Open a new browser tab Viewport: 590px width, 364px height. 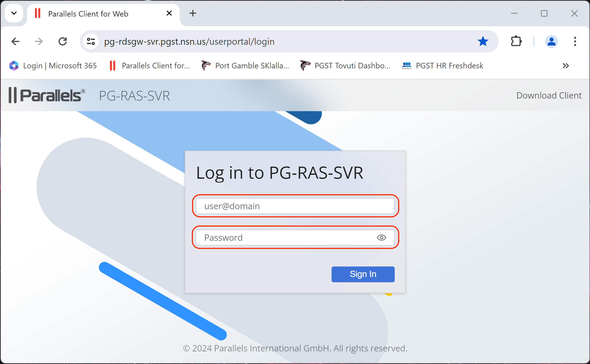pos(193,13)
